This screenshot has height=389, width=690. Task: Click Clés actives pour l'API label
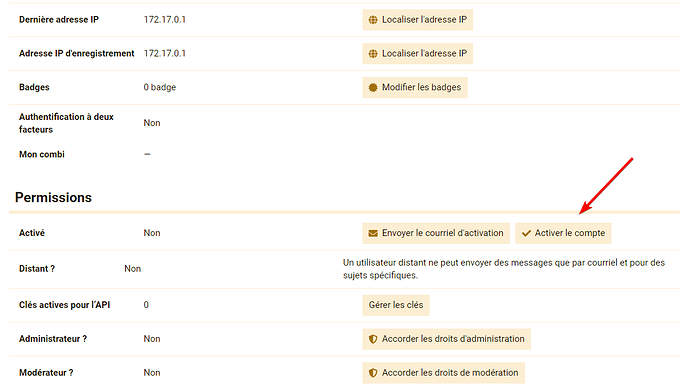(64, 305)
